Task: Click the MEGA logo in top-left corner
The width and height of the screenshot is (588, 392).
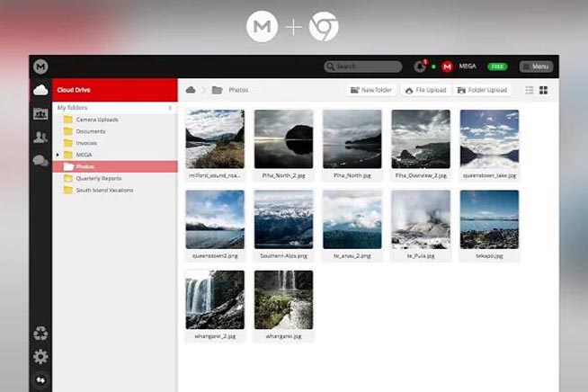Action: (x=40, y=67)
